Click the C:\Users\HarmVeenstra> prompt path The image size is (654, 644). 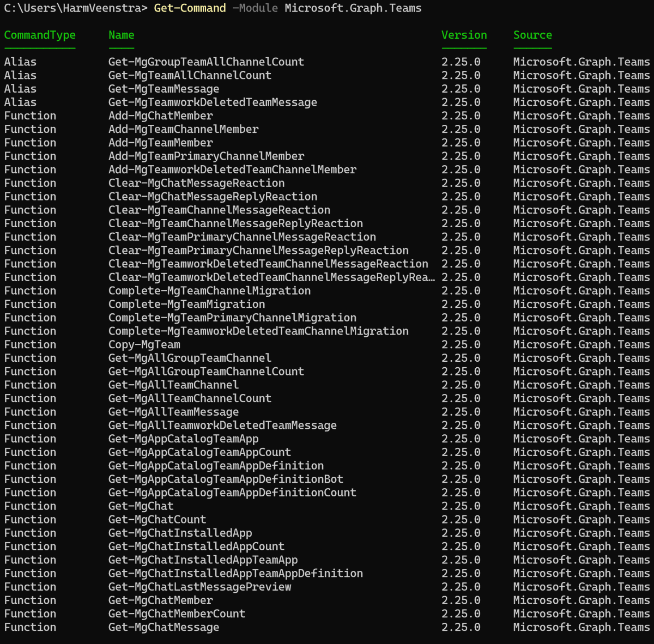point(76,8)
